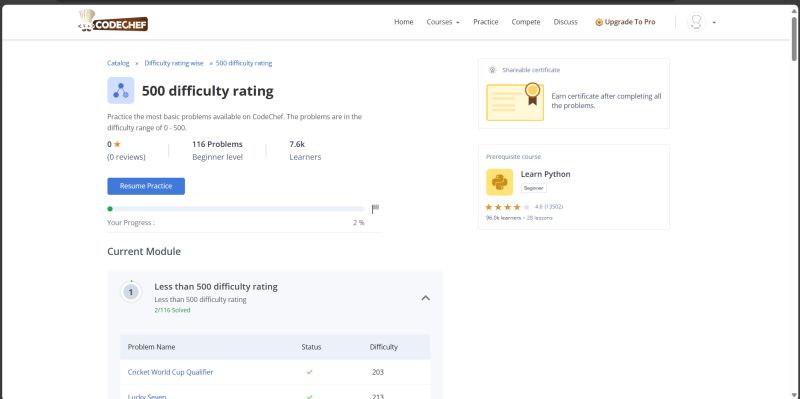Open the Courses dropdown menu

point(443,22)
